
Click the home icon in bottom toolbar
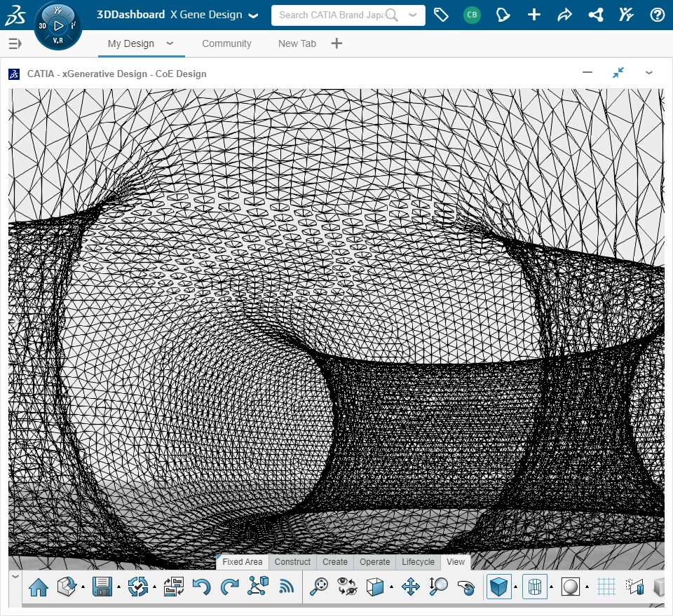coord(39,587)
